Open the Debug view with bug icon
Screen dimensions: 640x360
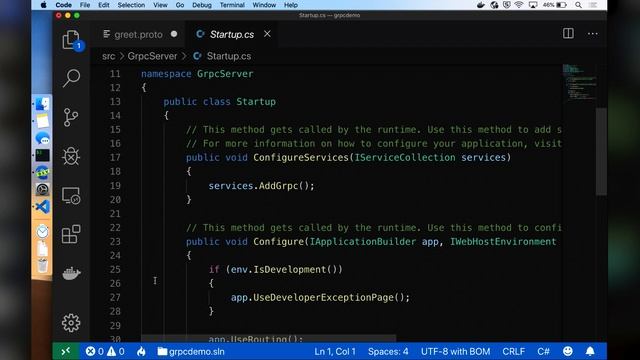click(x=71, y=156)
